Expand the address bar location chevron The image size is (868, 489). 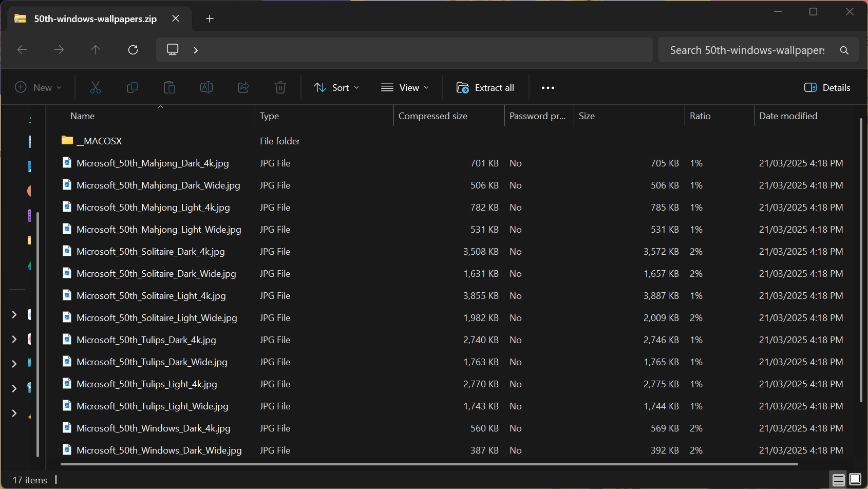point(196,50)
